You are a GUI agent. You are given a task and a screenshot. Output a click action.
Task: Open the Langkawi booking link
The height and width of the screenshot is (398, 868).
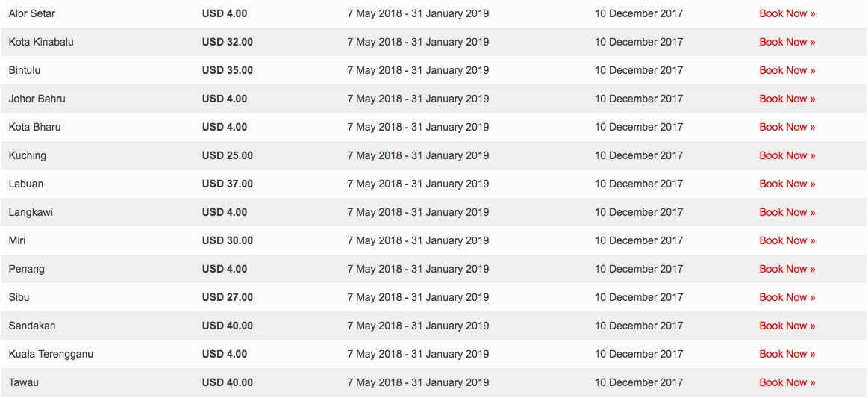787,212
